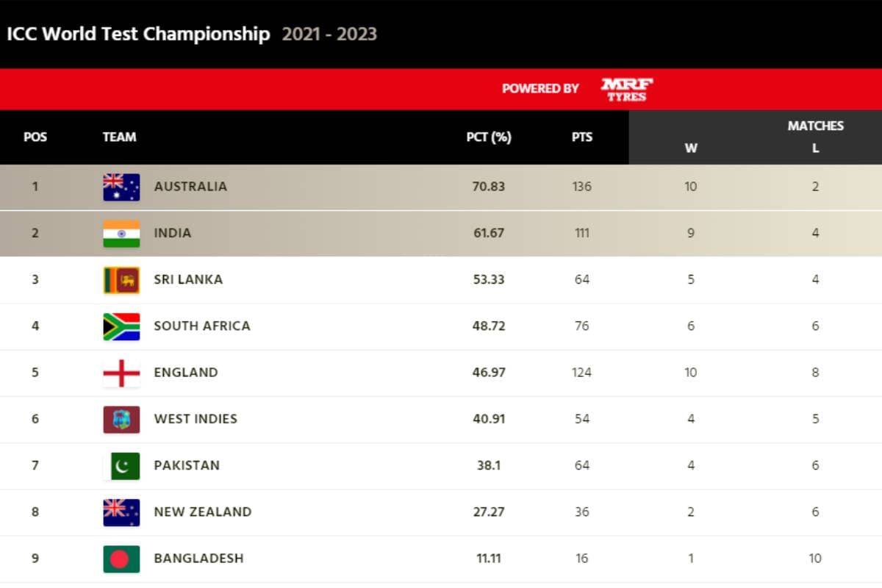The height and width of the screenshot is (588, 882).
Task: Click the ICC World Test Championship title
Action: (x=138, y=35)
